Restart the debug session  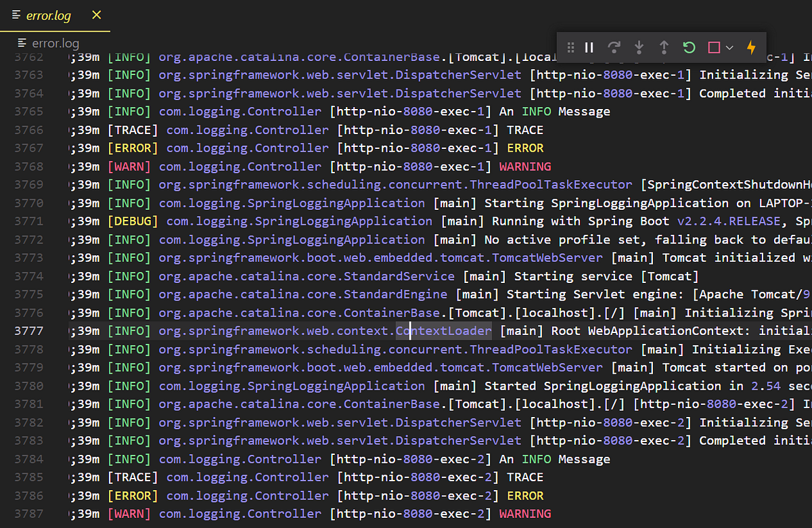[x=689, y=47]
